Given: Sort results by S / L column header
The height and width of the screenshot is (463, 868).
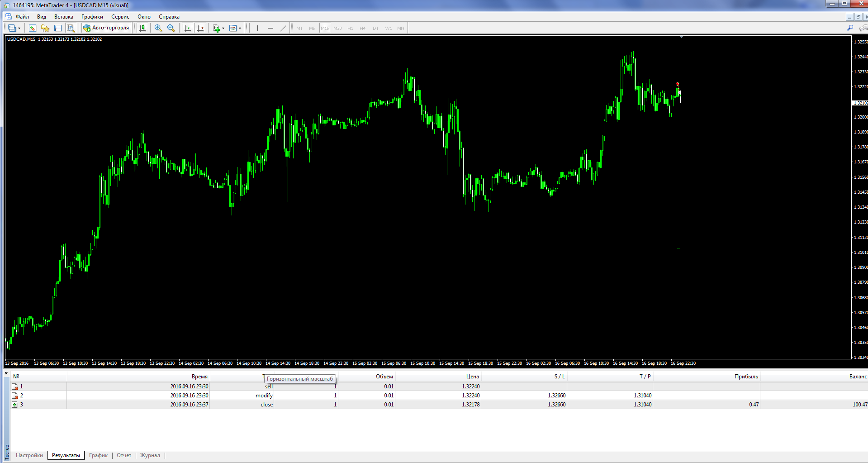Looking at the screenshot, I should 524,377.
